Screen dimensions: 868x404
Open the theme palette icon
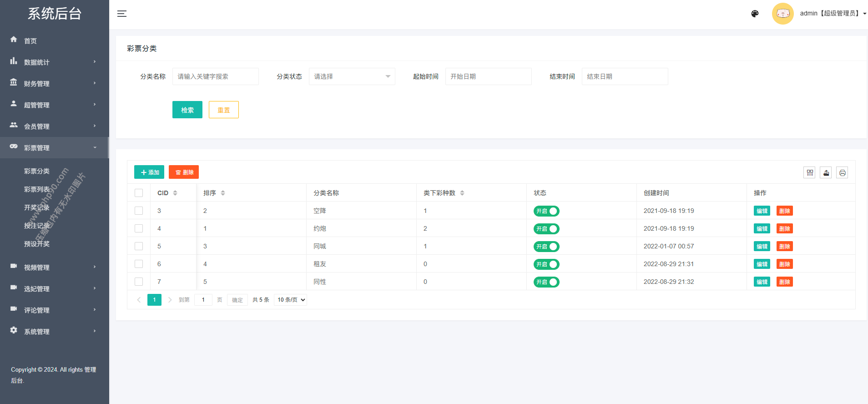(755, 14)
